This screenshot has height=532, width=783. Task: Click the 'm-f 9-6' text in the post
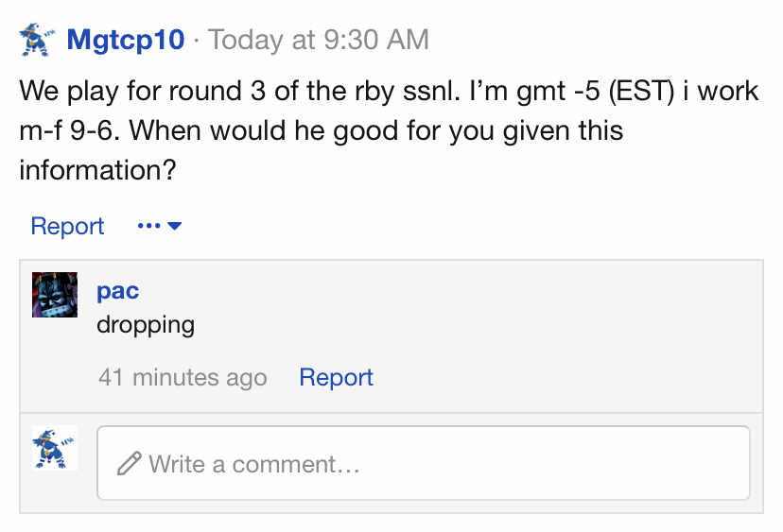[x=69, y=130]
